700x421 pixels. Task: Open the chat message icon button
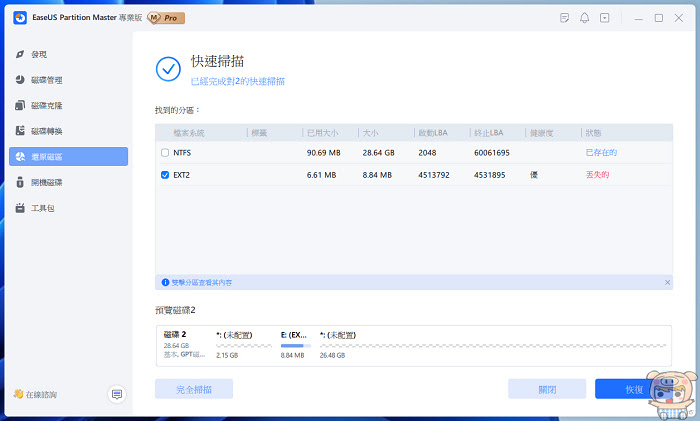[x=117, y=395]
